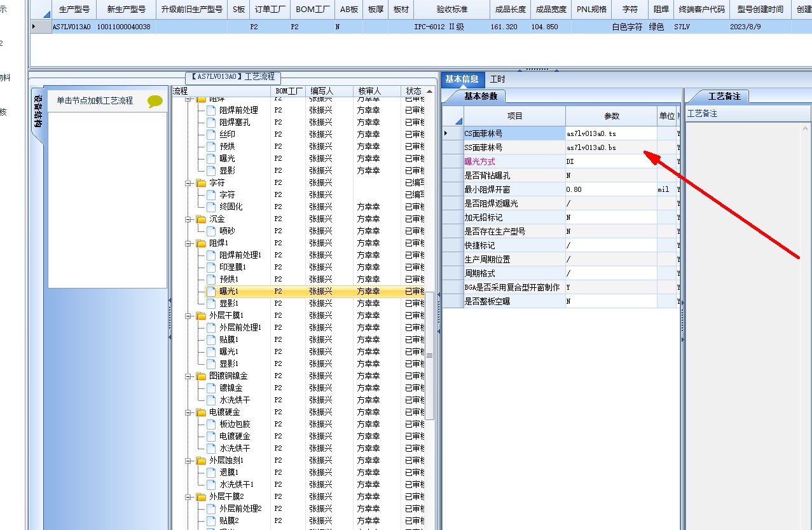This screenshot has height=530, width=812.
Task: Click folder icon of 沉金 node
Action: point(201,219)
